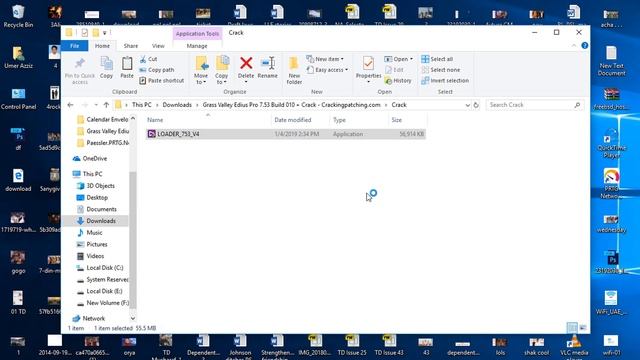Select Pictures in the navigation pane
This screenshot has height=360, width=640.
click(x=97, y=244)
